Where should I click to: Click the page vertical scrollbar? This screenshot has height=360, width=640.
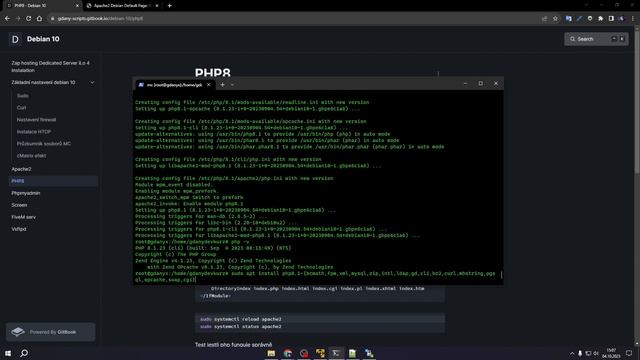pyautogui.click(x=637, y=102)
